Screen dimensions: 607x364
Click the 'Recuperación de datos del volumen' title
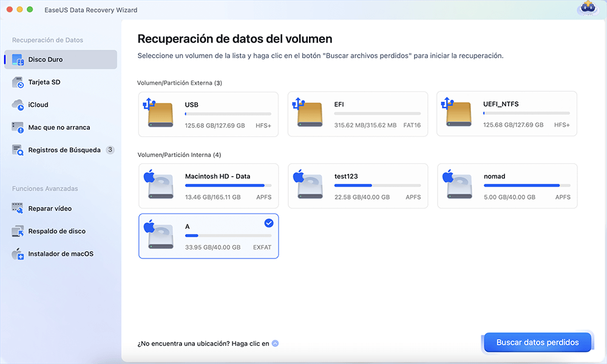click(235, 39)
